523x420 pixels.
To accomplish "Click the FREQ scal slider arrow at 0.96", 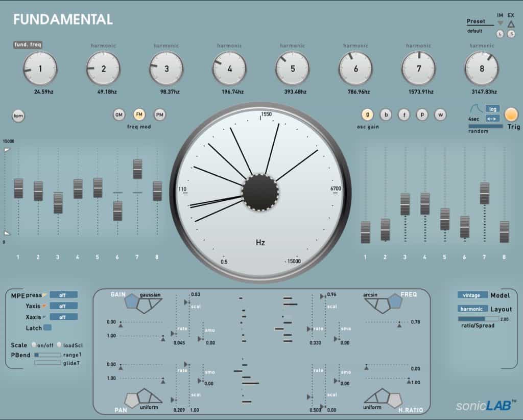I will pyautogui.click(x=323, y=296).
